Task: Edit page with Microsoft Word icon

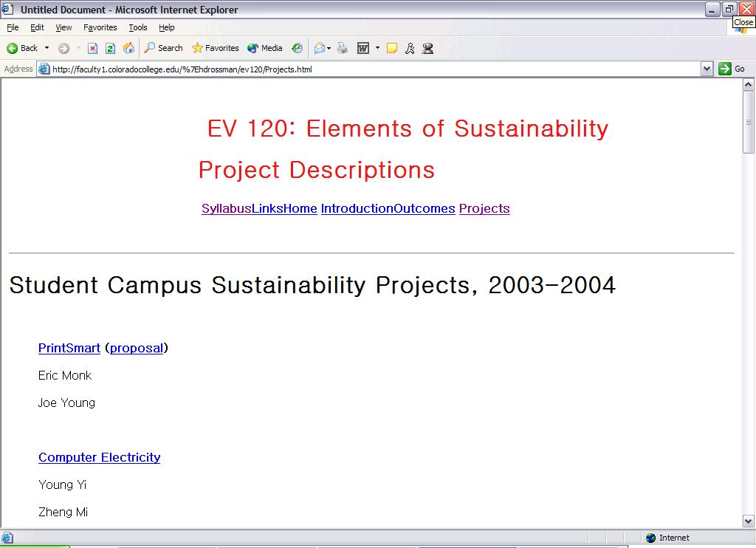Action: point(363,48)
